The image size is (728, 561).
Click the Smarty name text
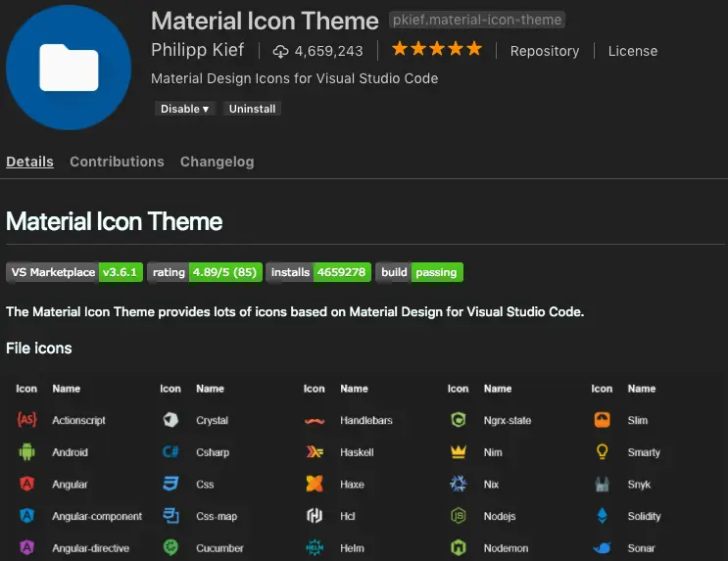pyautogui.click(x=644, y=452)
